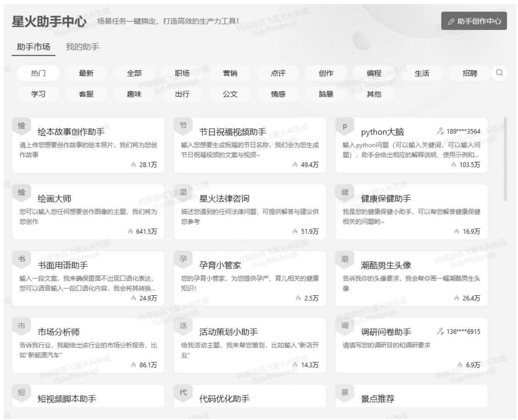The height and width of the screenshot is (420, 518).
Task: Click the 活动策划小助手 badge icon
Action: [x=183, y=326]
